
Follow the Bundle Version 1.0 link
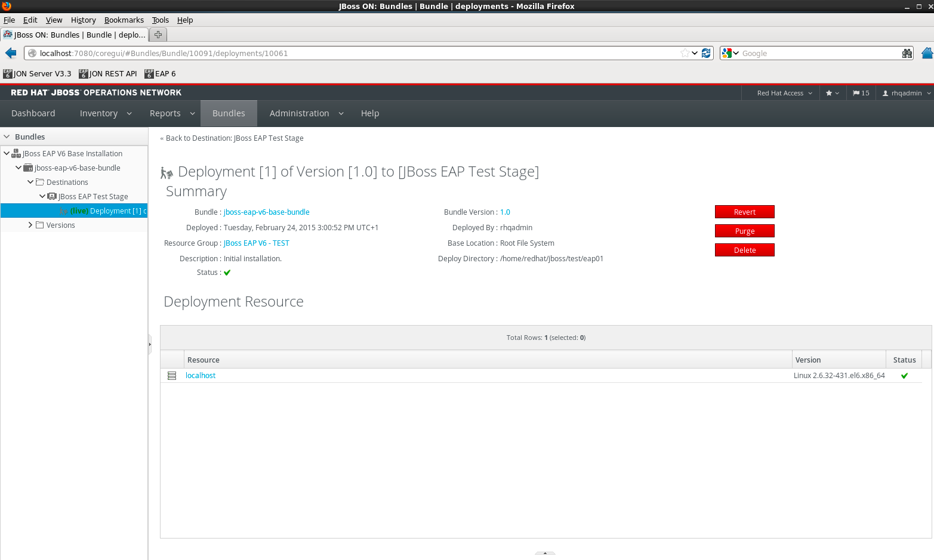coord(505,212)
